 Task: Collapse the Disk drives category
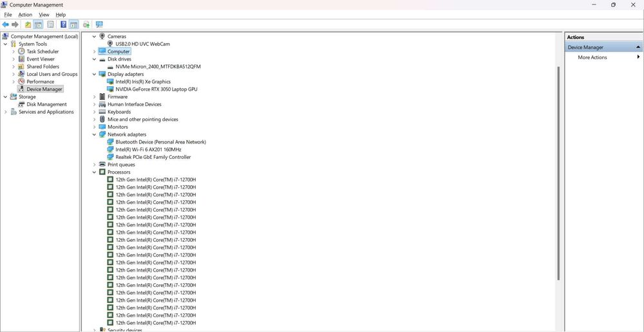click(94, 59)
